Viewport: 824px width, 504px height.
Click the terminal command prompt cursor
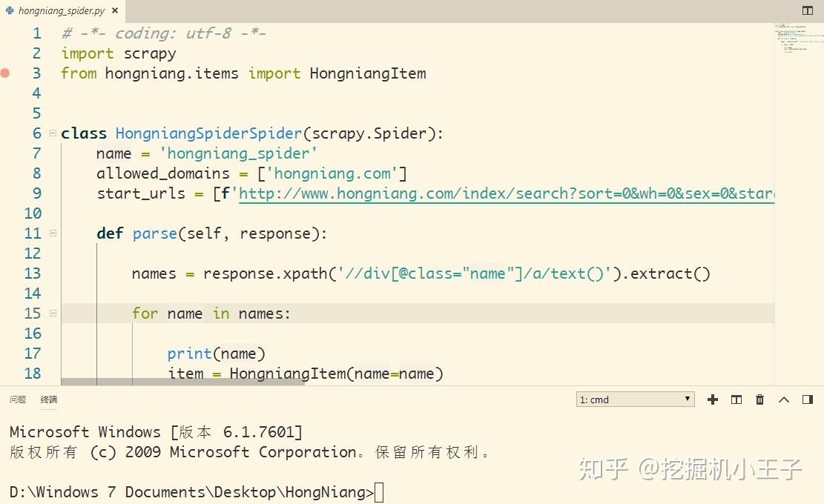click(379, 492)
